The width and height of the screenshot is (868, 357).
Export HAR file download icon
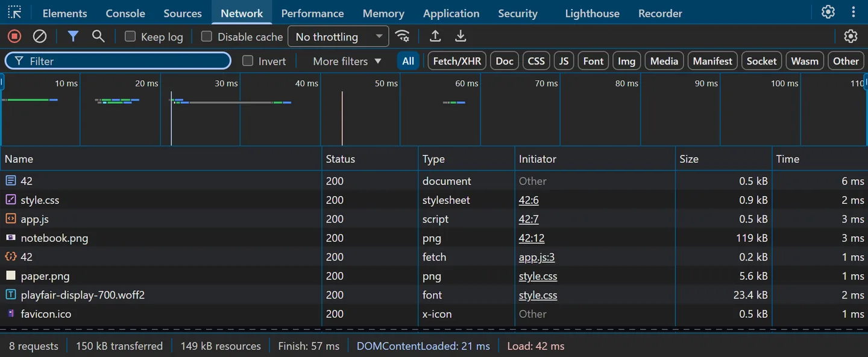coord(461,36)
